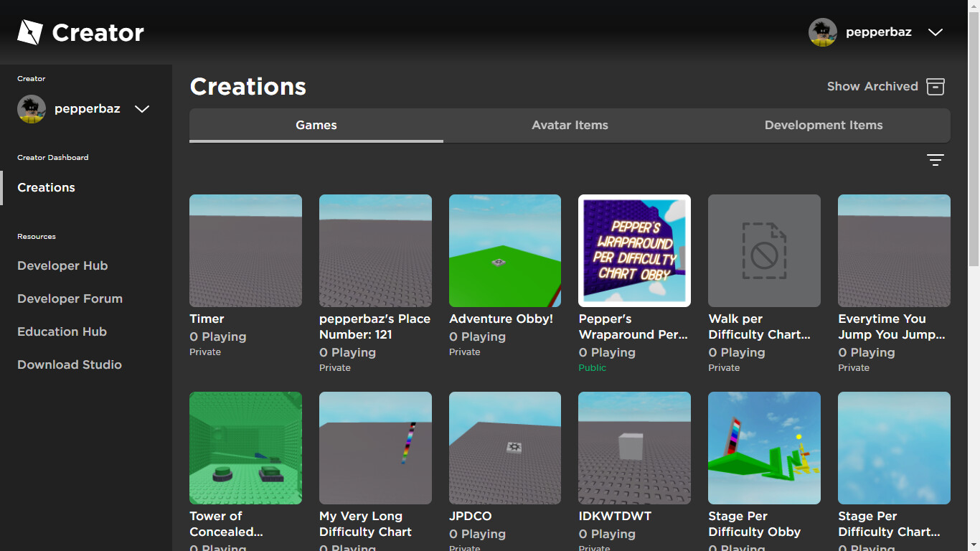The image size is (980, 551).
Task: Click the pepperbaz avatar in the sidebar
Action: 31,109
